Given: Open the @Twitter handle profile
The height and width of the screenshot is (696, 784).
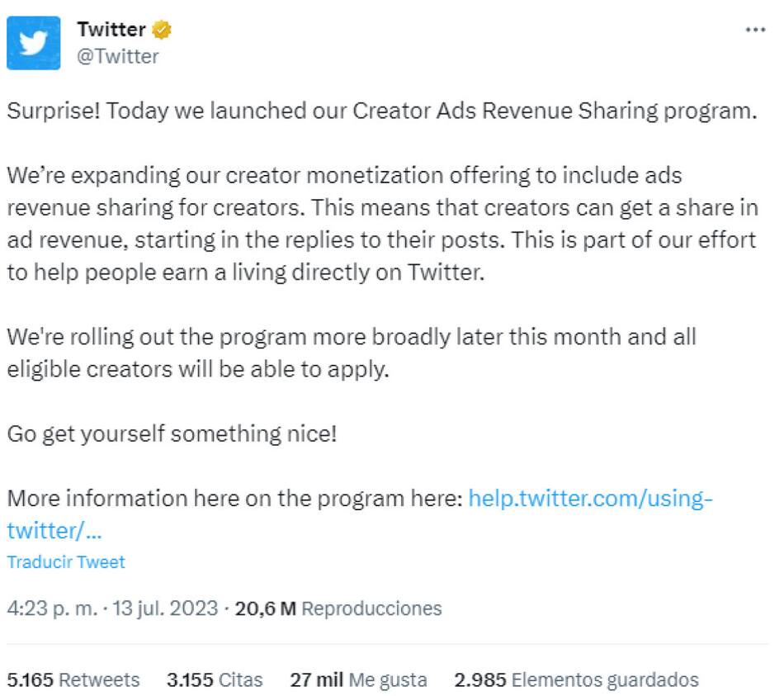Looking at the screenshot, I should tap(118, 56).
